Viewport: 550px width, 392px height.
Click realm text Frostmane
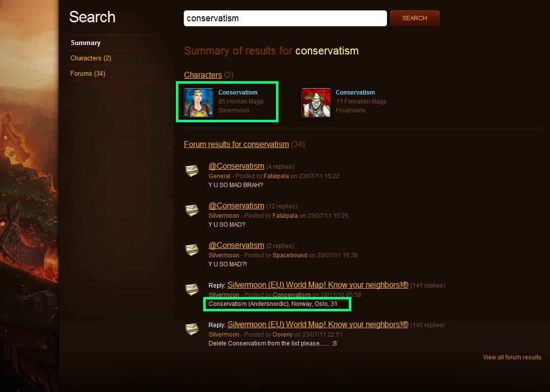click(350, 110)
